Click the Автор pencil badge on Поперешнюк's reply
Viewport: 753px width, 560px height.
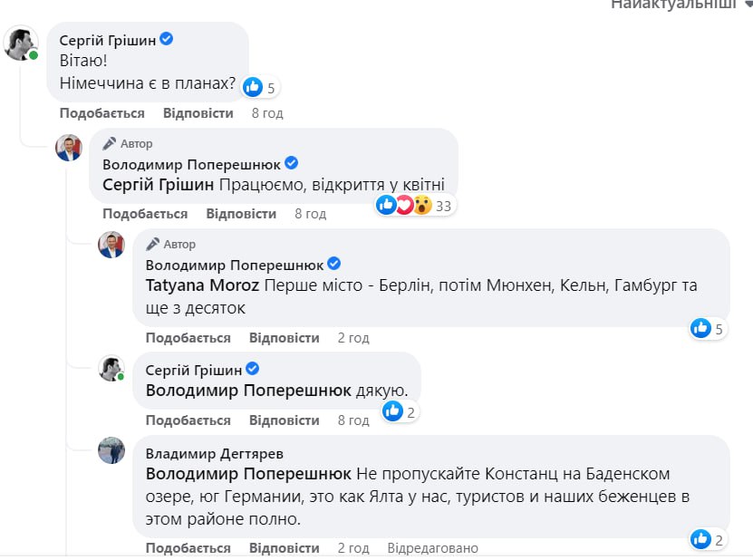point(111,144)
